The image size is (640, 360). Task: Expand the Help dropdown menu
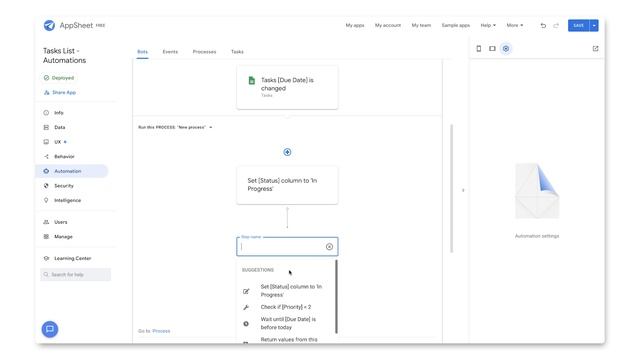pos(488,25)
